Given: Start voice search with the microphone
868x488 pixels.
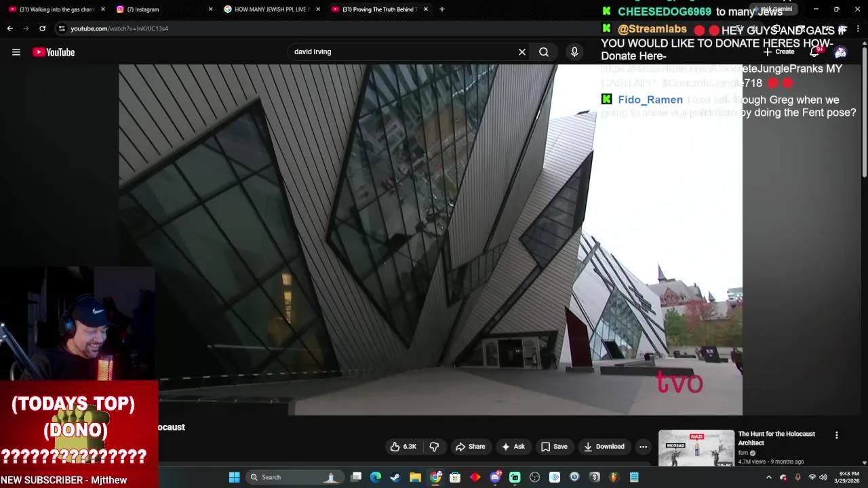Looking at the screenshot, I should click(x=574, y=52).
